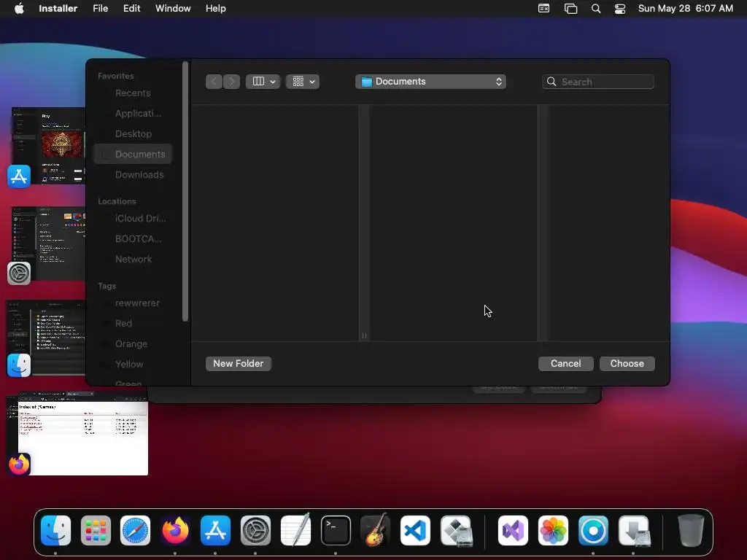Click the Installer icon in dock
The image size is (747, 560).
click(634, 531)
